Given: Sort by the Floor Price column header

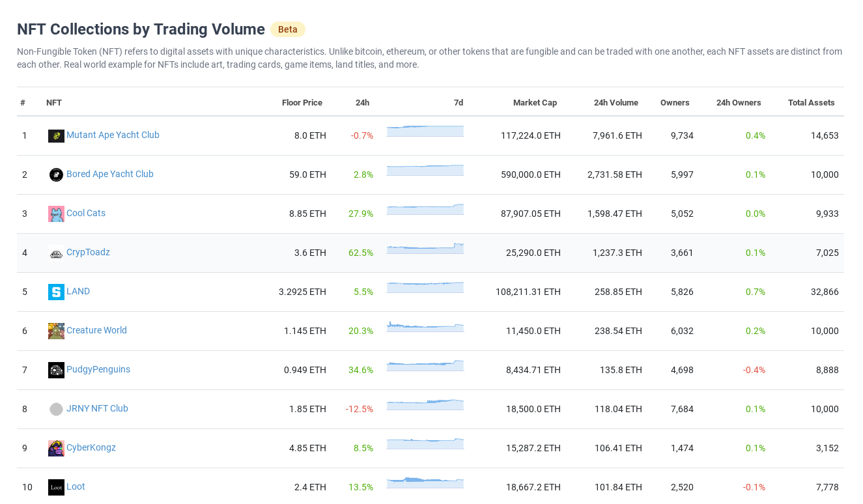Looking at the screenshot, I should click(302, 102).
